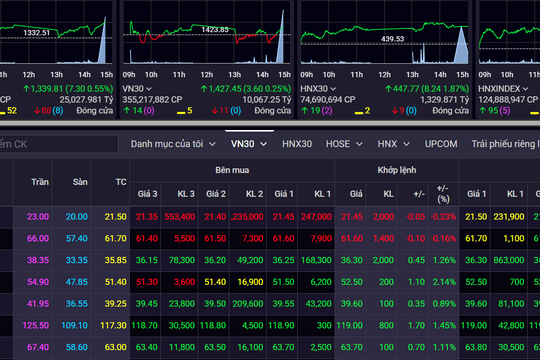Expand the HNX30 index chart dropdown
This screenshot has height=360, width=540.
(333, 89)
